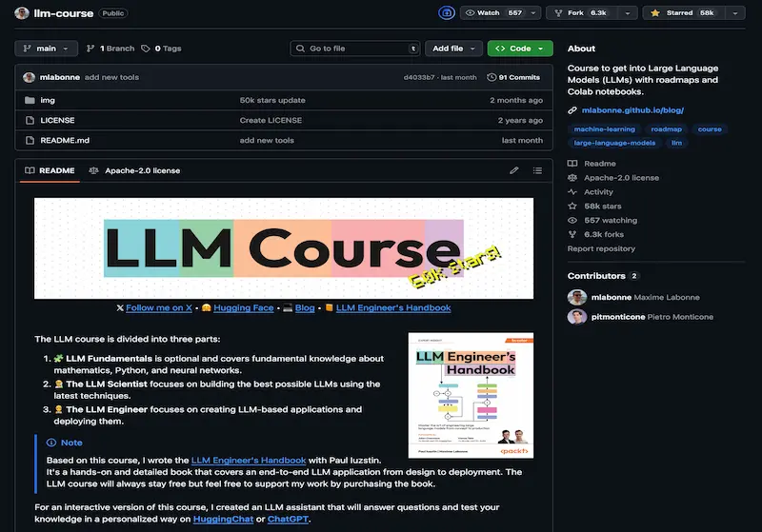The image size is (762, 532).
Task: Click Report repository
Action: (x=601, y=248)
